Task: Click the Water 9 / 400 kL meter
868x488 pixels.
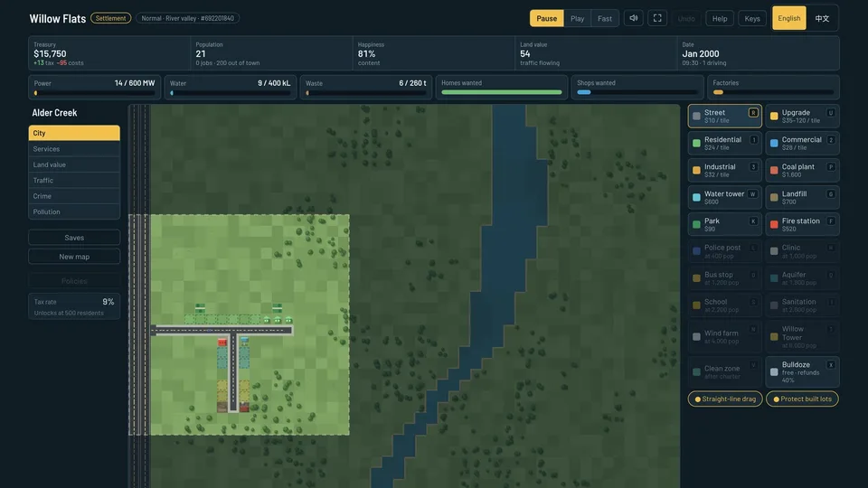Action: [x=231, y=88]
